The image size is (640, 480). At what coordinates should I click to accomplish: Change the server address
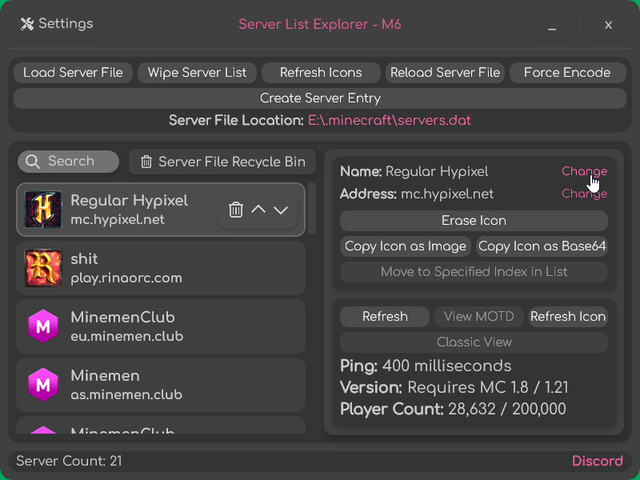(x=584, y=193)
